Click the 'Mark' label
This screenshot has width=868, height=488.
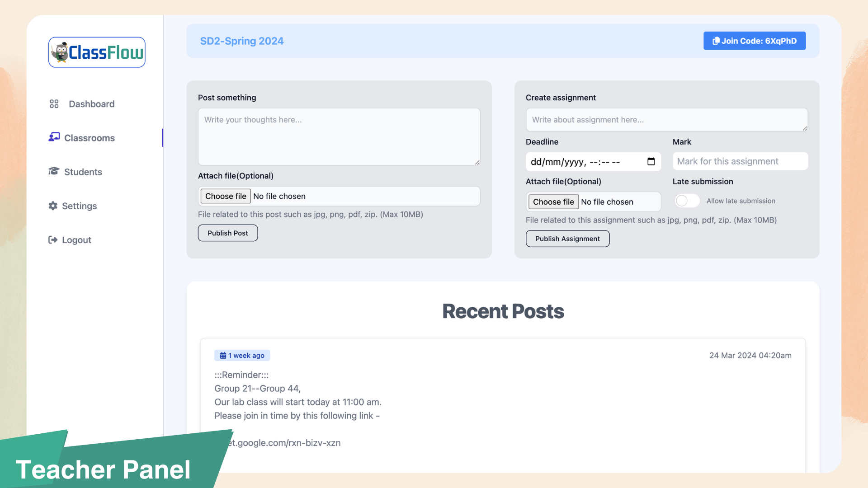[x=682, y=142]
